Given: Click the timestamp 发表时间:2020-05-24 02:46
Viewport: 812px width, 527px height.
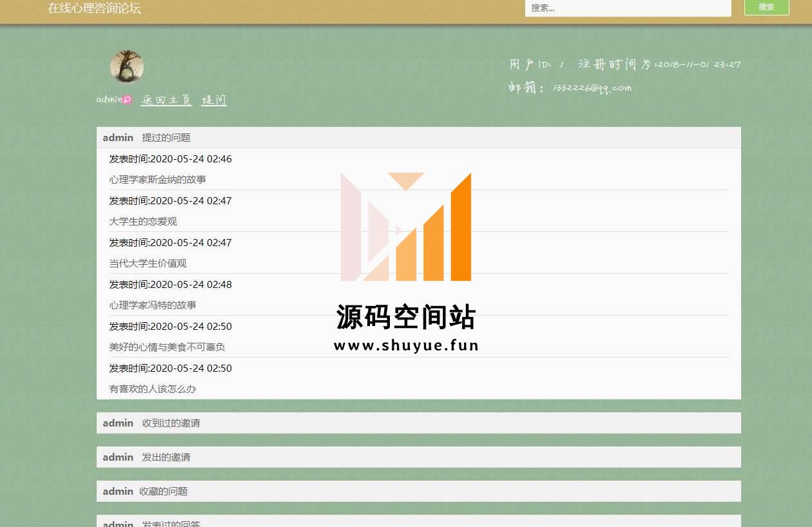Looking at the screenshot, I should [x=170, y=159].
